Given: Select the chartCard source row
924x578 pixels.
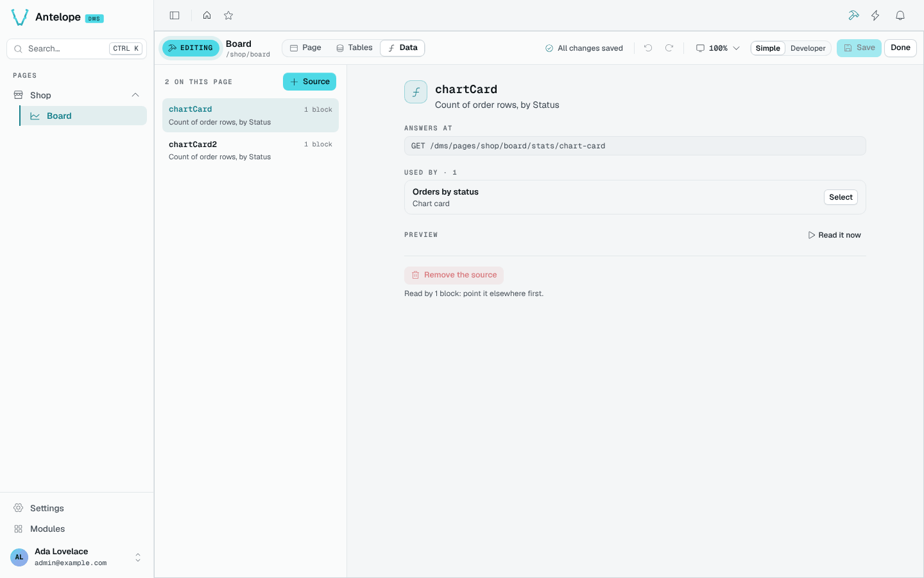Looking at the screenshot, I should pos(250,116).
